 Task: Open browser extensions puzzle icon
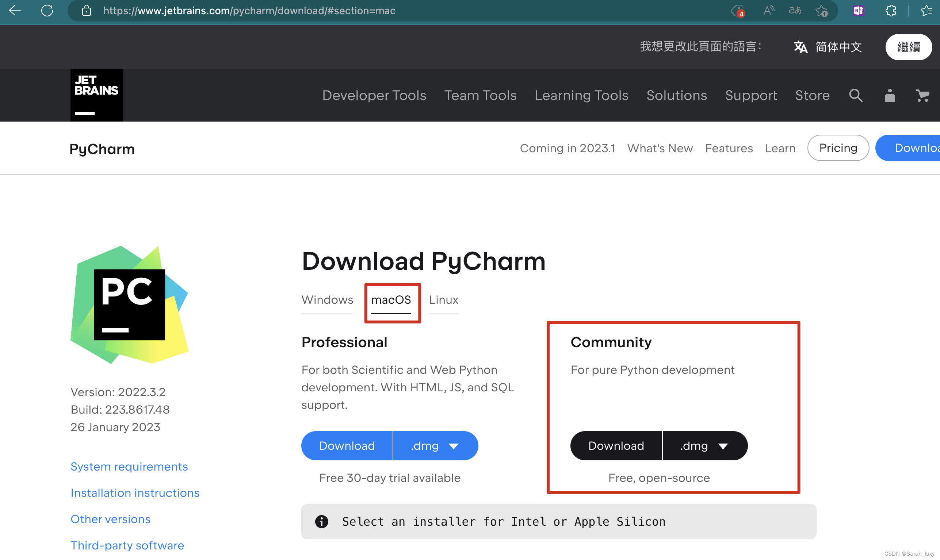(x=891, y=11)
